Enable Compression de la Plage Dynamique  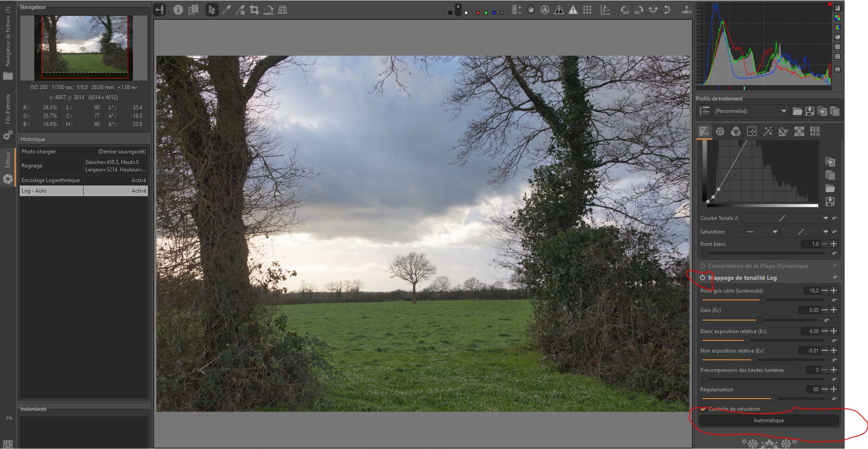[702, 266]
